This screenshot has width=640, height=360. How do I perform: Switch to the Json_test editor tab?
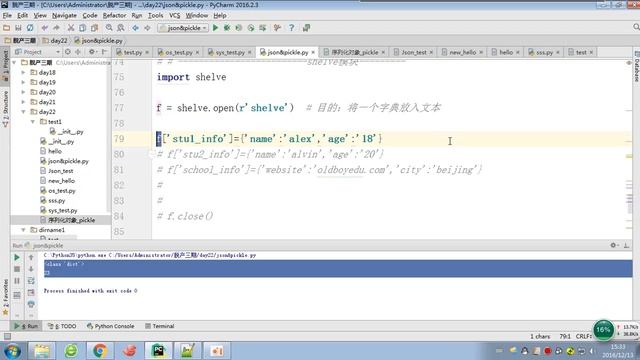point(414,52)
